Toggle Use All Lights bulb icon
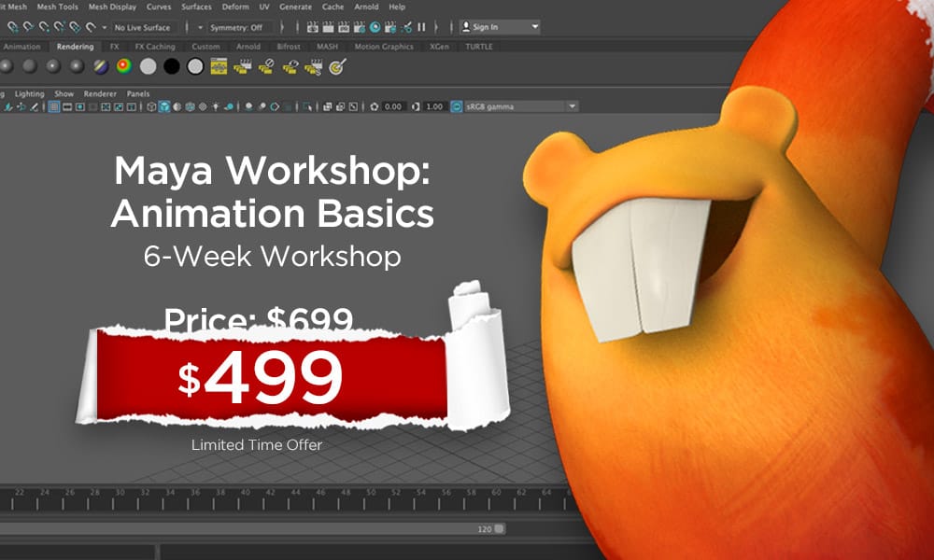934x560 pixels. [x=215, y=106]
